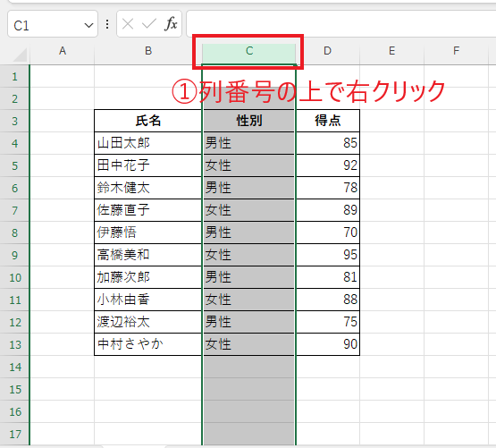Select row 6 header
Screen dimensions: 496x448
click(14, 188)
